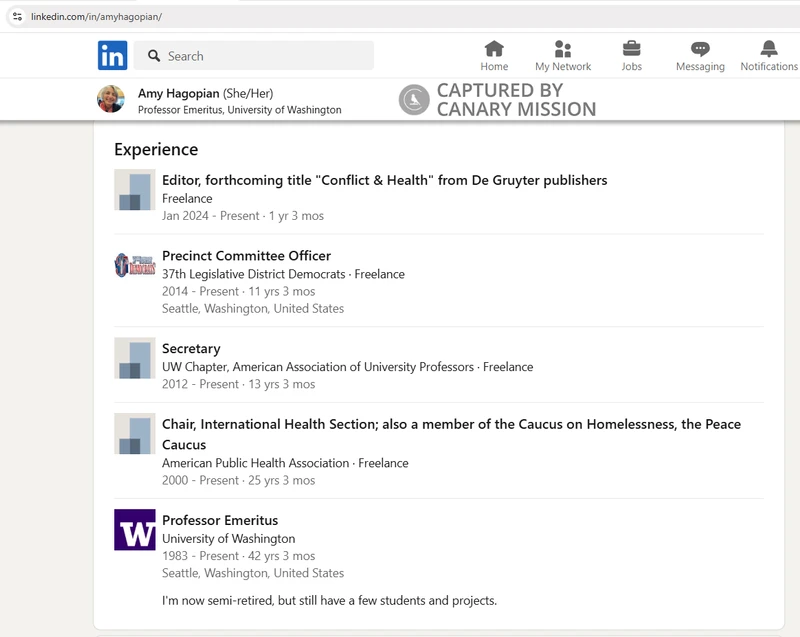The image size is (800, 637).
Task: Open the Editor, forthcoming title entry
Action: [385, 180]
